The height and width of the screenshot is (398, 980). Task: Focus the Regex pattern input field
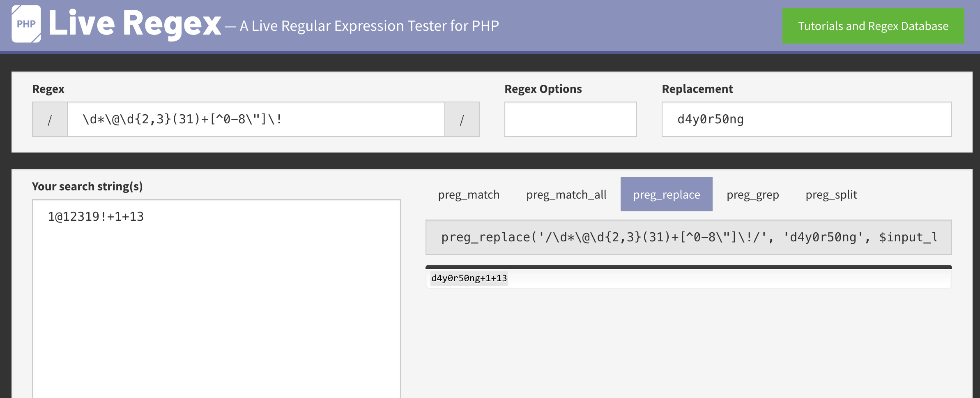(x=255, y=119)
